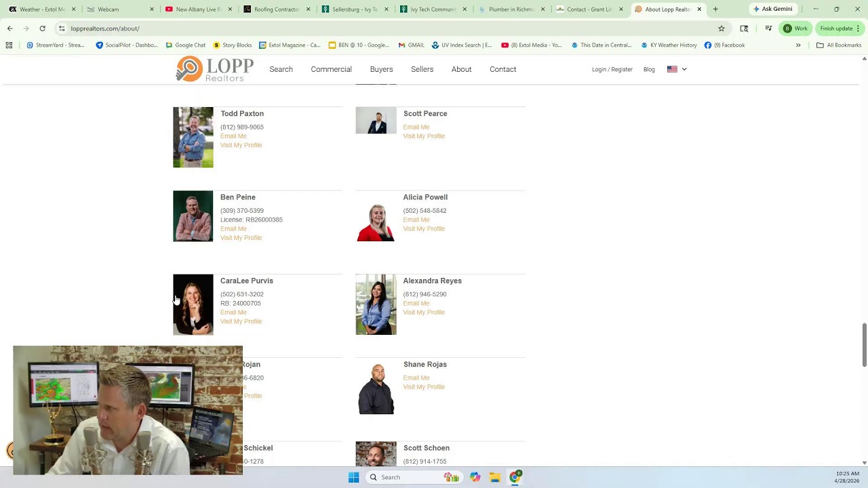Open the GMAIL bookmark
The width and height of the screenshot is (868, 488).
pos(411,45)
